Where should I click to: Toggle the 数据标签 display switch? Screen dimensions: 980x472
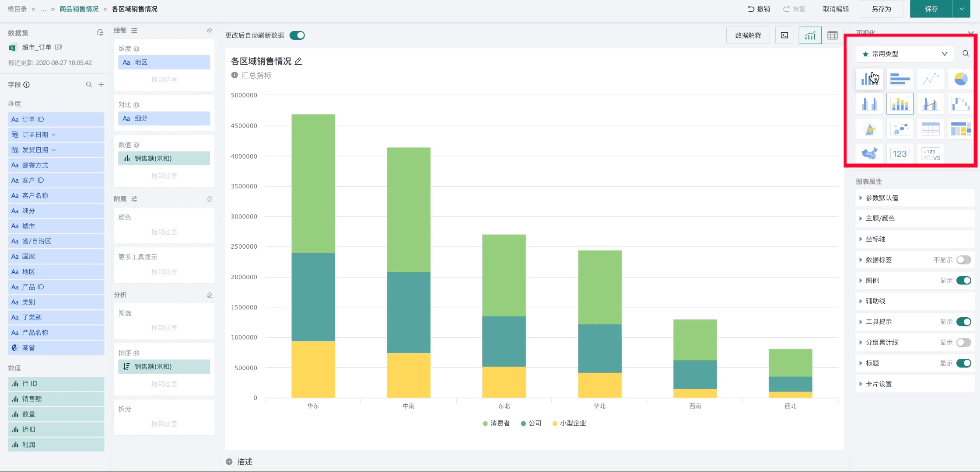click(963, 260)
